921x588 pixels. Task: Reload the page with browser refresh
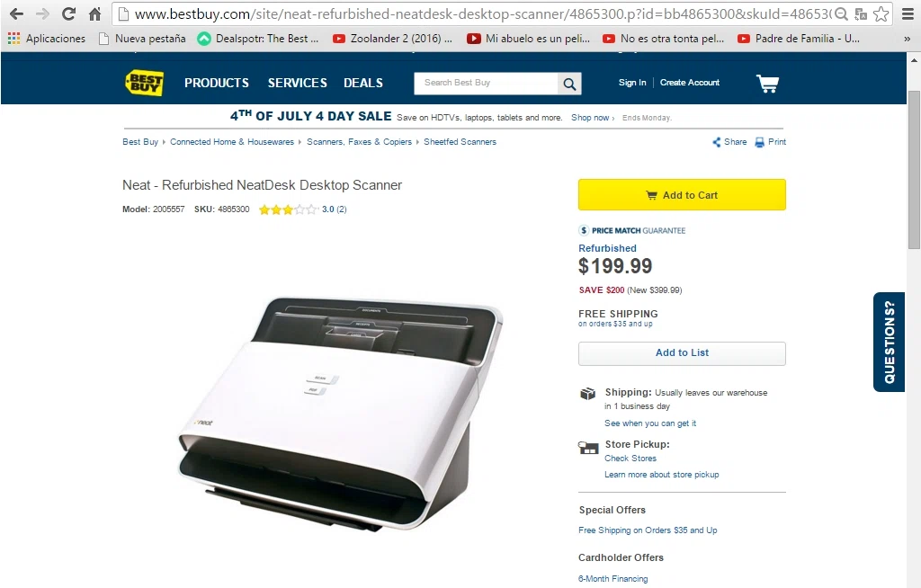pos(68,13)
